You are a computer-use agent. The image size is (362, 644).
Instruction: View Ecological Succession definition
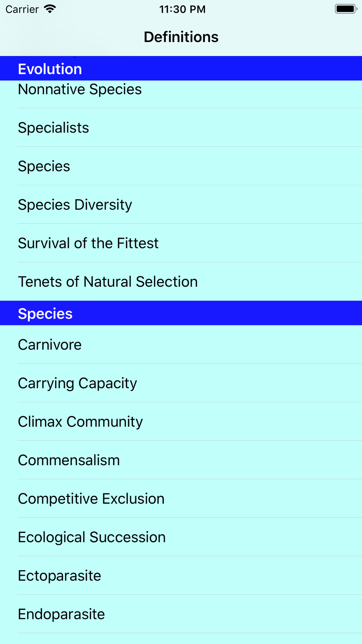click(181, 537)
